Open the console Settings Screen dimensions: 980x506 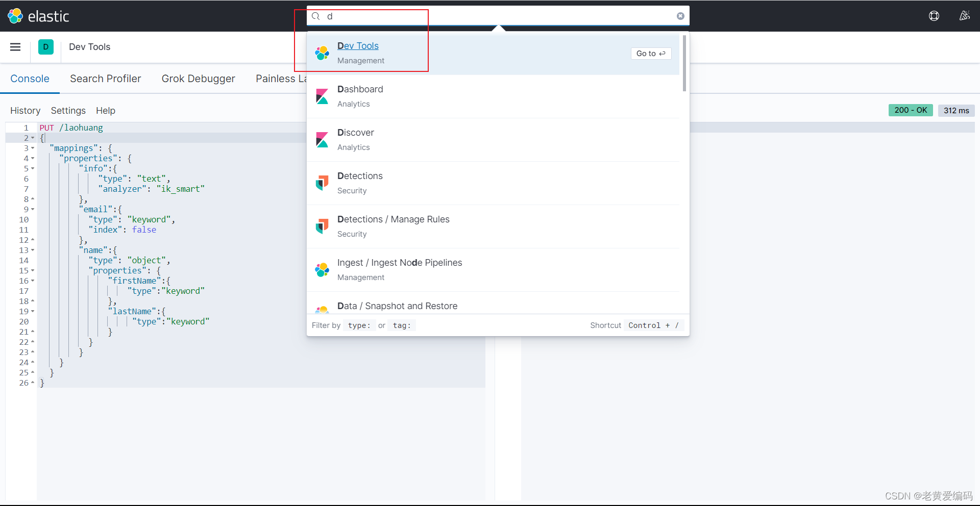pos(68,111)
